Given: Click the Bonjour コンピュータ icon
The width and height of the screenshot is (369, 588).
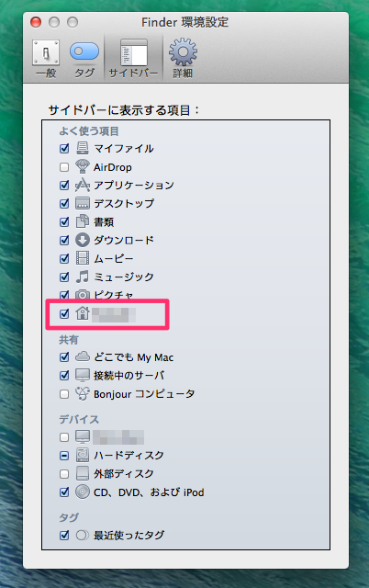Looking at the screenshot, I should click(83, 393).
